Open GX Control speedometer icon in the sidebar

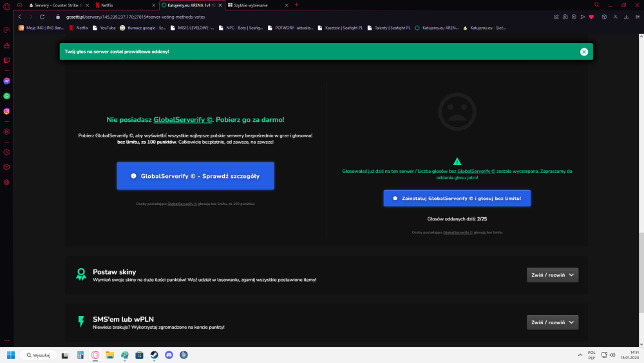pos(6,30)
